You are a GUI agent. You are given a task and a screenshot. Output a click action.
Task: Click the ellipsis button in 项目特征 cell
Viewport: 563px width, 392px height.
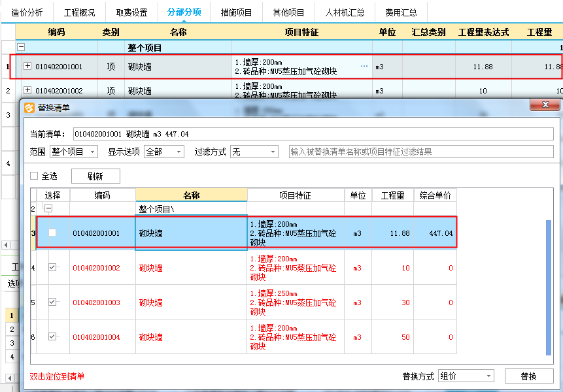tap(364, 66)
